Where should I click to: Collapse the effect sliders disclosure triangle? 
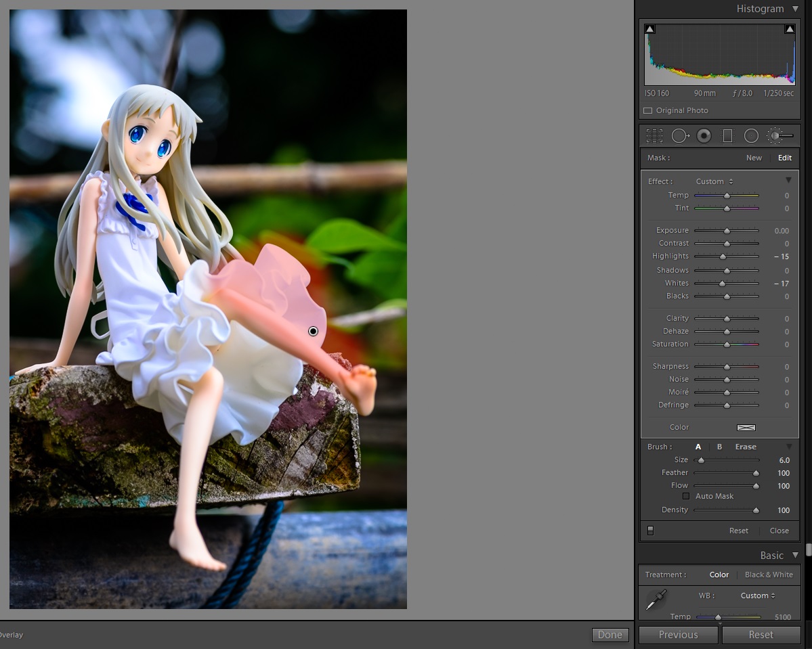tap(789, 181)
